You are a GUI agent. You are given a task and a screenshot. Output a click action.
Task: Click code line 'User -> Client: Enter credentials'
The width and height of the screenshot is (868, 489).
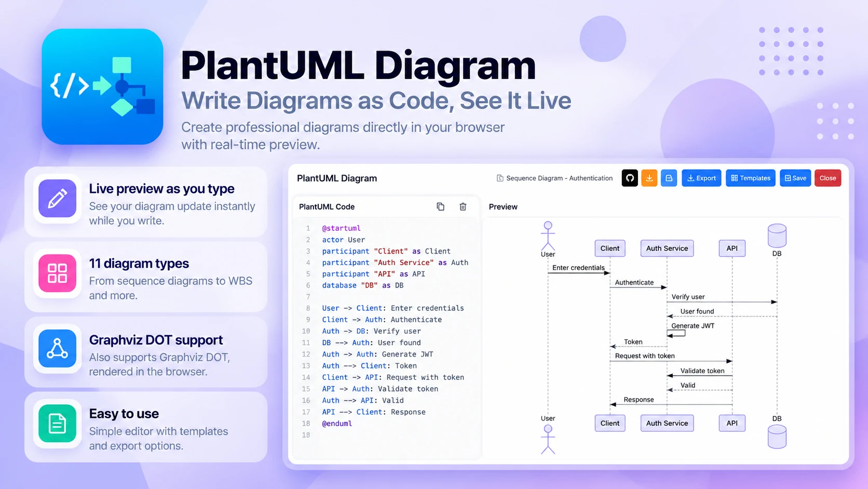(393, 308)
